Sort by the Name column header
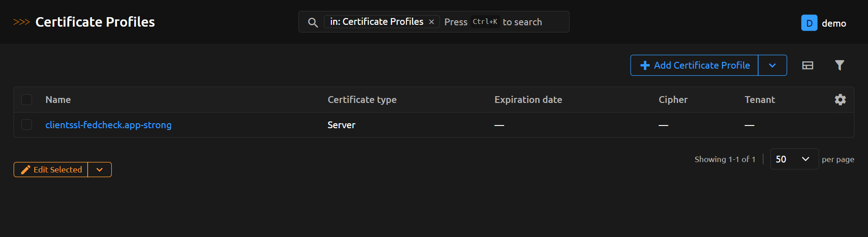 [x=58, y=100]
